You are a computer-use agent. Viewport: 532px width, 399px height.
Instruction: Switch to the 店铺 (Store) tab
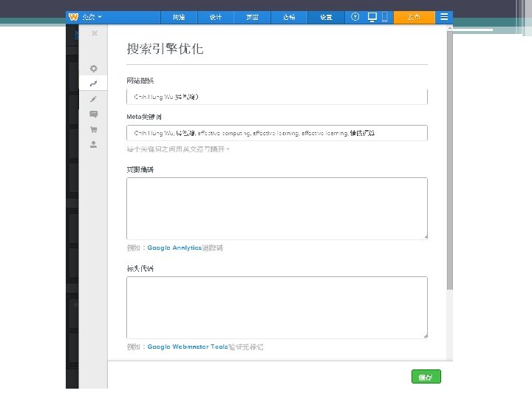click(x=289, y=17)
